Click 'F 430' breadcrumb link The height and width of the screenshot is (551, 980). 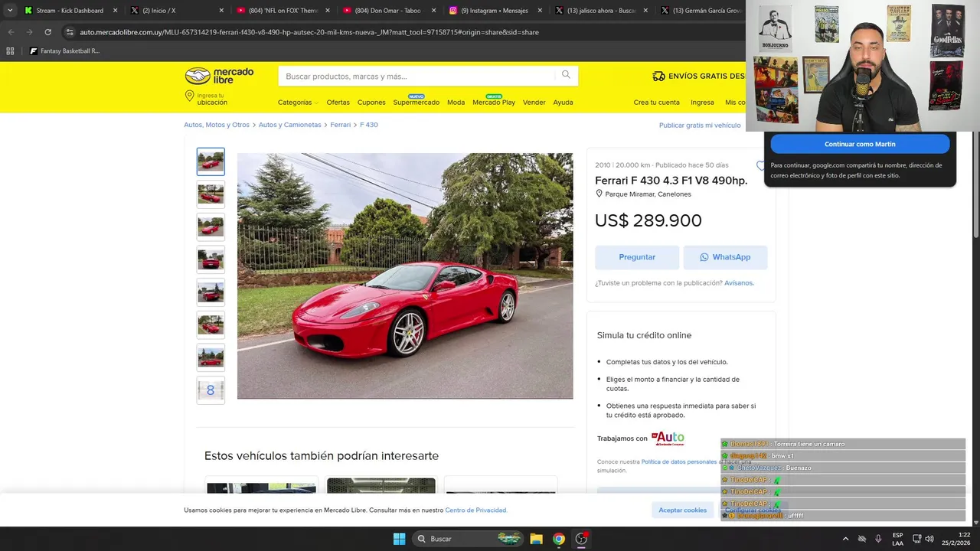coord(369,125)
